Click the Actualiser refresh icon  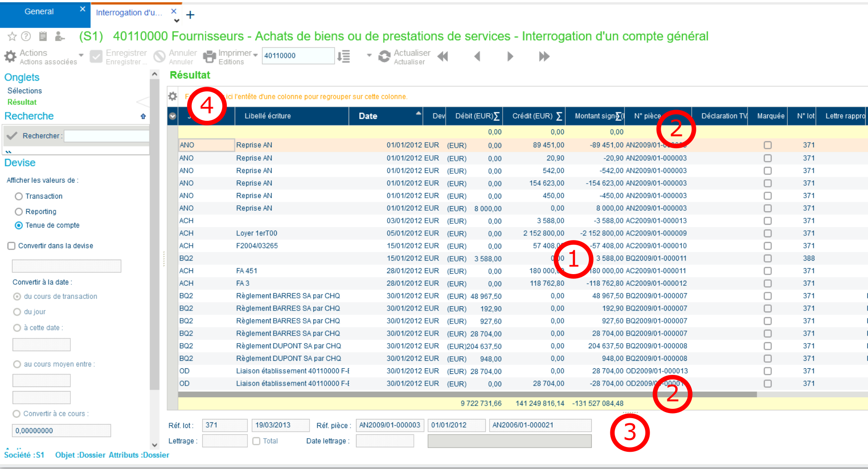[x=385, y=57]
